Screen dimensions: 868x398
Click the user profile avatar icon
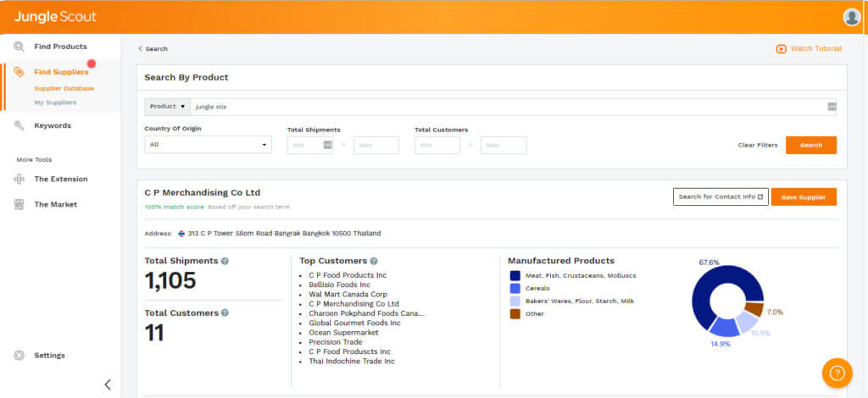point(851,17)
